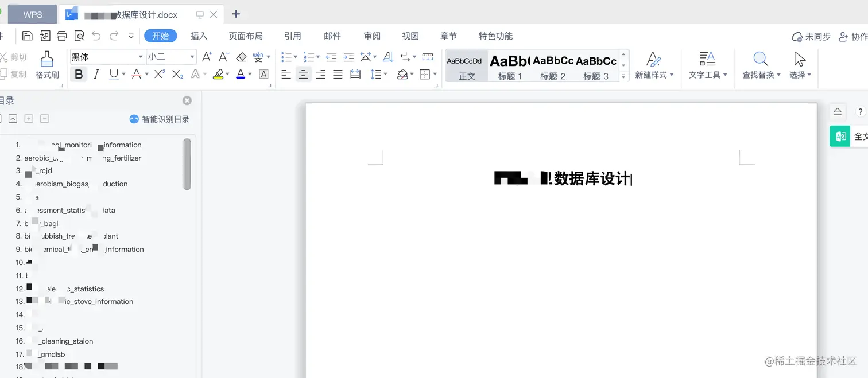Click the Character Border boxed A icon
The image size is (868, 378).
263,74
